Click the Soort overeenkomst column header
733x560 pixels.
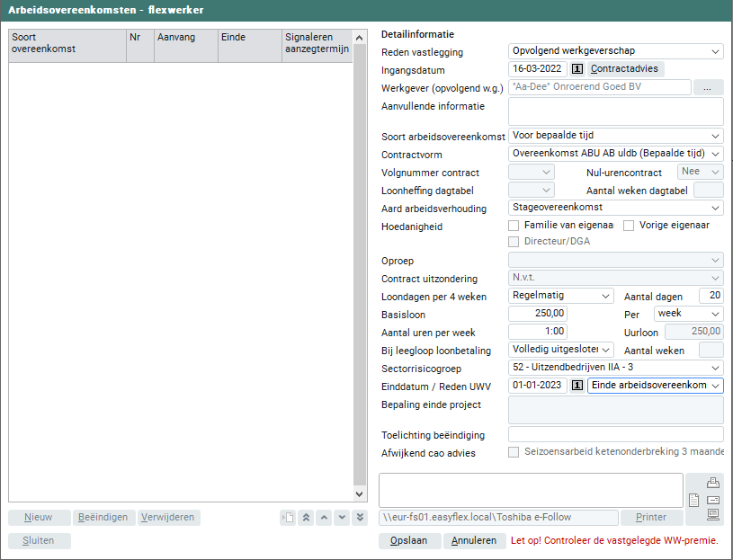pyautogui.click(x=67, y=43)
